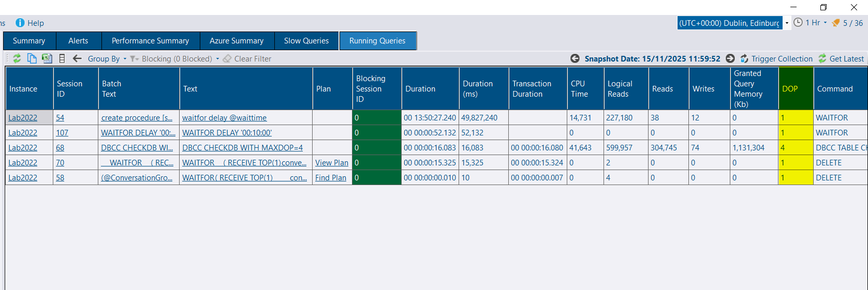Open the Group By dropdown

click(x=107, y=59)
